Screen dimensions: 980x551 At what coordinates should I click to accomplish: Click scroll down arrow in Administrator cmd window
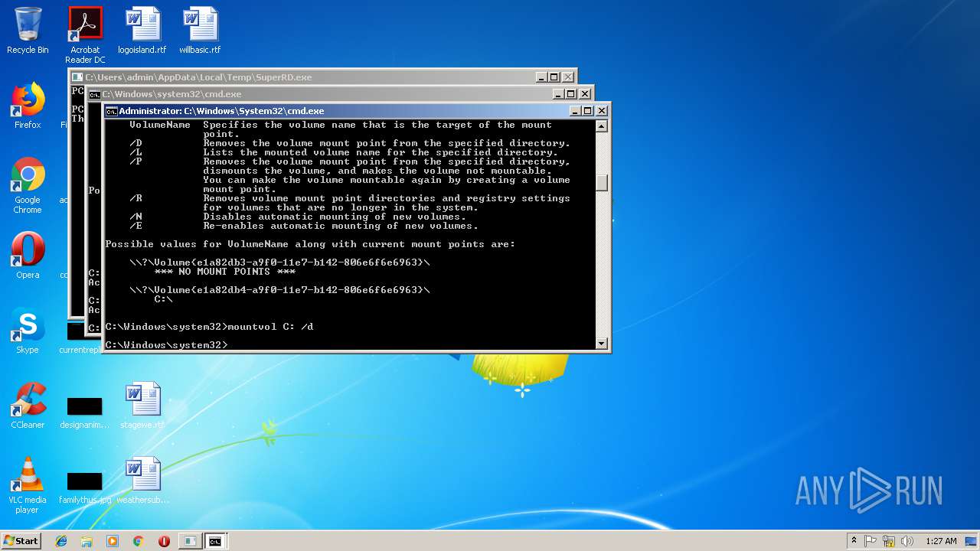(602, 344)
